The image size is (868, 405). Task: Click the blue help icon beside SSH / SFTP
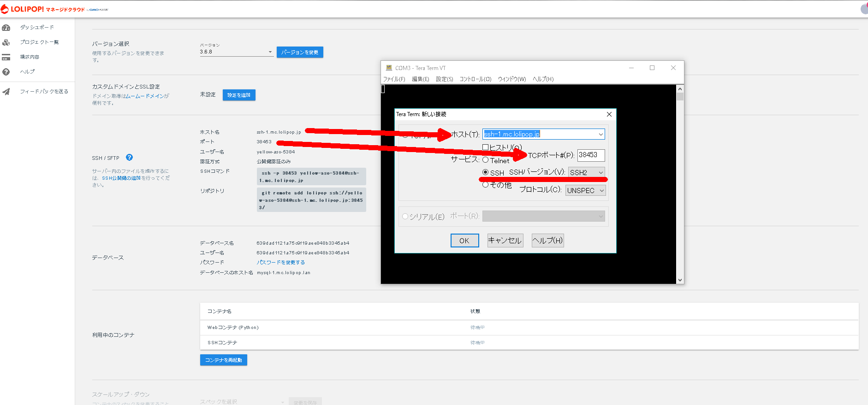[130, 157]
